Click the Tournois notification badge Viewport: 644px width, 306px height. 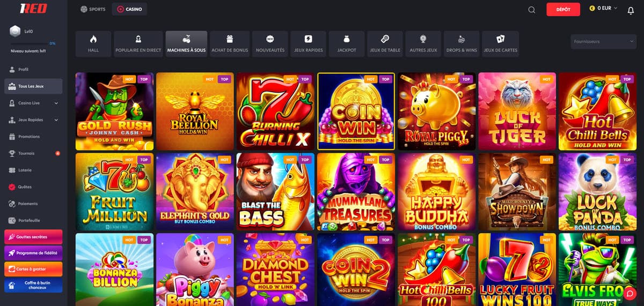[x=57, y=153]
